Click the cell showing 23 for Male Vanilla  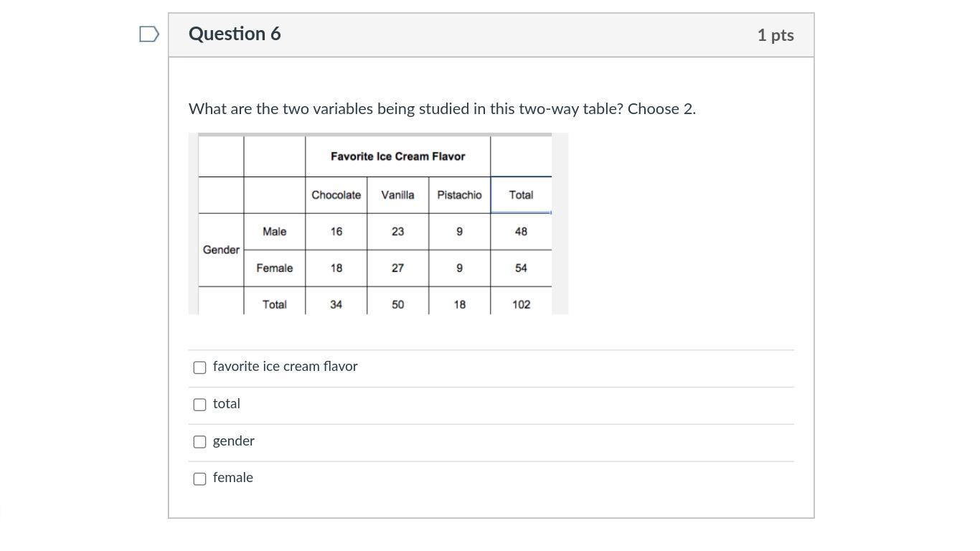pyautogui.click(x=397, y=232)
